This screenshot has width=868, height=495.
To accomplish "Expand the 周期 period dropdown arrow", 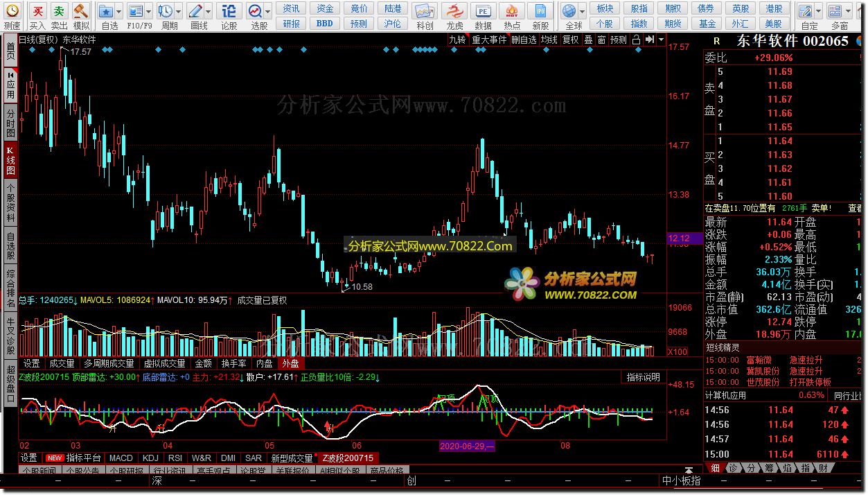I will coord(178,11).
